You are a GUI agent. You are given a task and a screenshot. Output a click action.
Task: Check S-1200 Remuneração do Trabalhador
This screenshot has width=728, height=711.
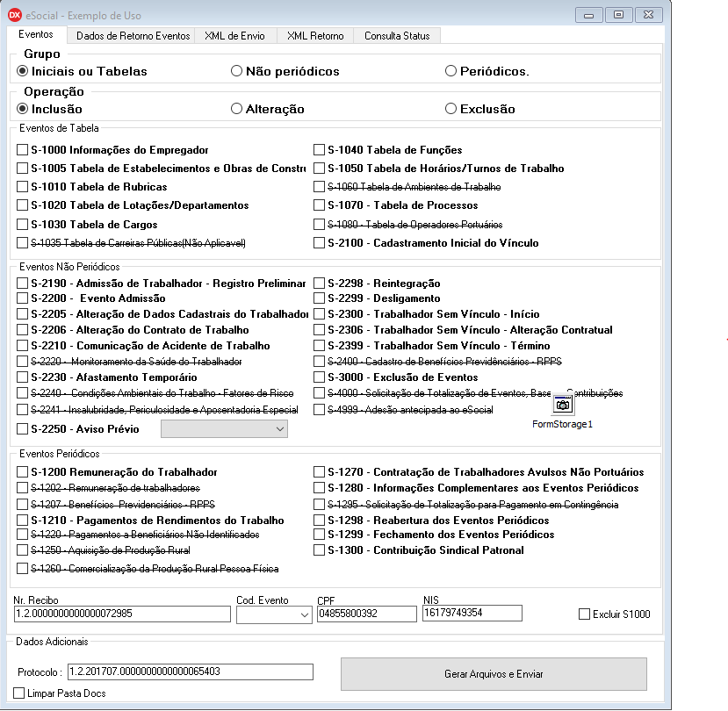tap(22, 472)
